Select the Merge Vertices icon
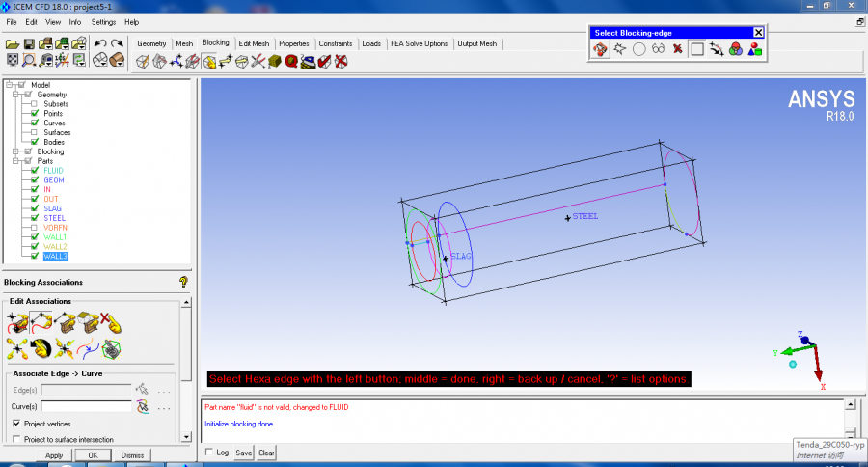 176,62
